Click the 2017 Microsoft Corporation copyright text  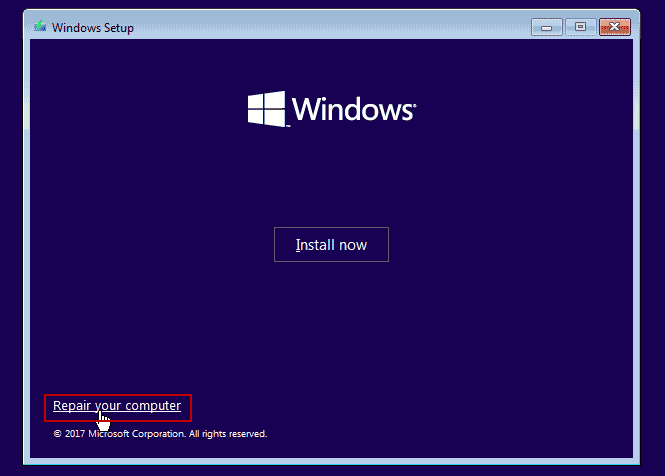click(160, 434)
